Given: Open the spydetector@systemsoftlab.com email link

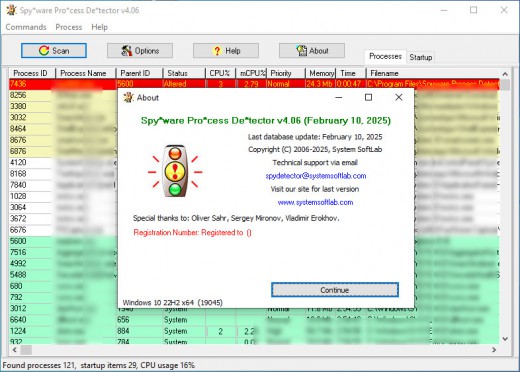Looking at the screenshot, I should click(x=316, y=176).
